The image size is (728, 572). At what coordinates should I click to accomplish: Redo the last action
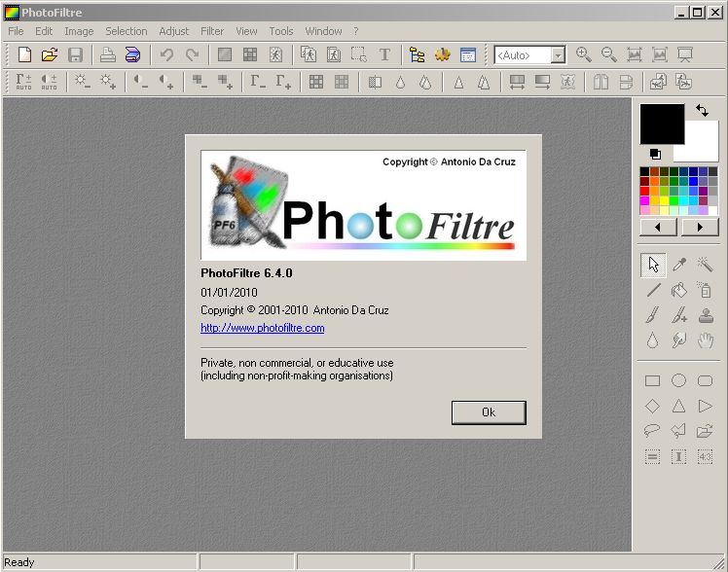pyautogui.click(x=192, y=54)
